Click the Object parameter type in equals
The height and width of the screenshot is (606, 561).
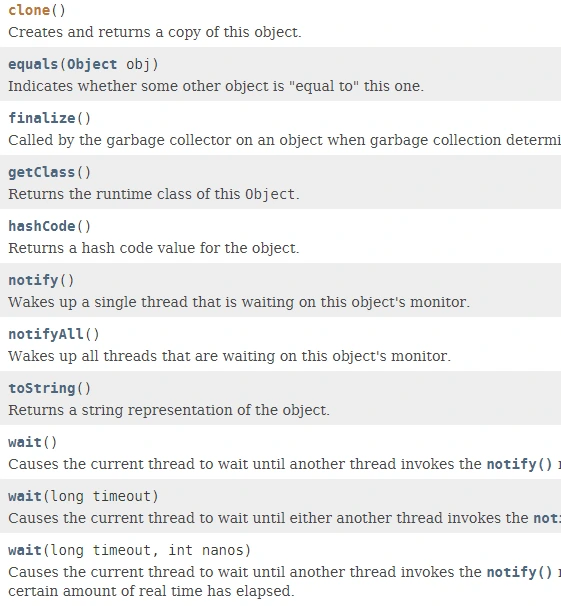click(x=92, y=64)
